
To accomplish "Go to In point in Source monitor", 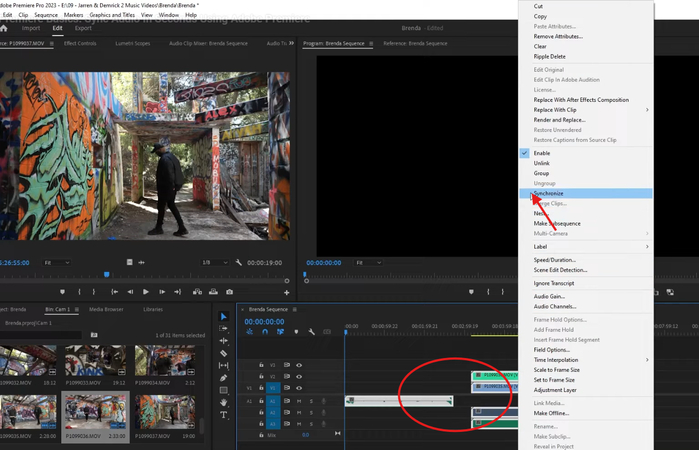I will point(115,292).
